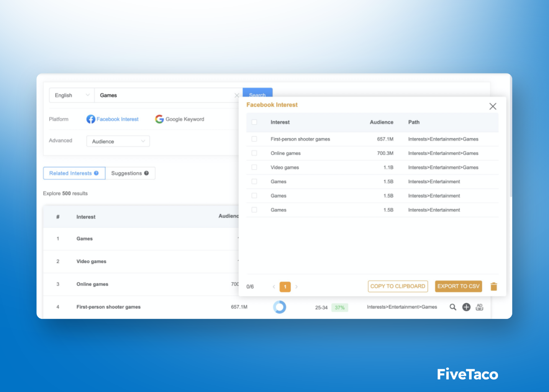The image size is (549, 392).
Task: Click search magnifier in First-person shooter row
Action: [x=453, y=307]
